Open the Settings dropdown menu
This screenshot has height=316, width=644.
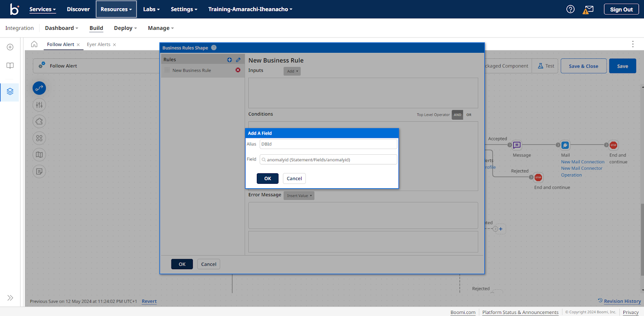184,9
